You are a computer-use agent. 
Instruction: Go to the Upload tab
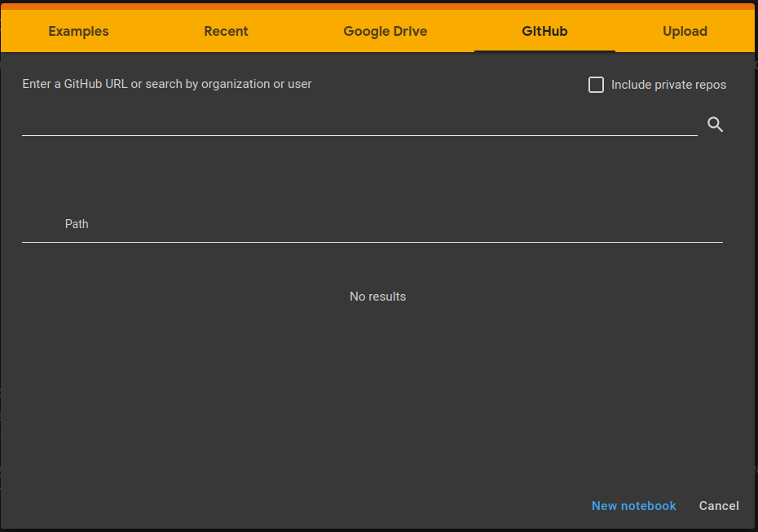(x=685, y=32)
